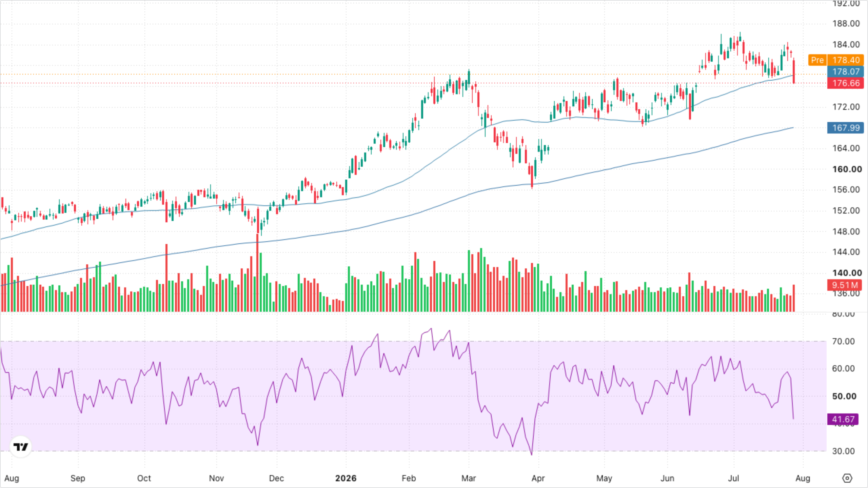The width and height of the screenshot is (868, 488).
Task: Click the Mar label on time axis
Action: point(469,478)
